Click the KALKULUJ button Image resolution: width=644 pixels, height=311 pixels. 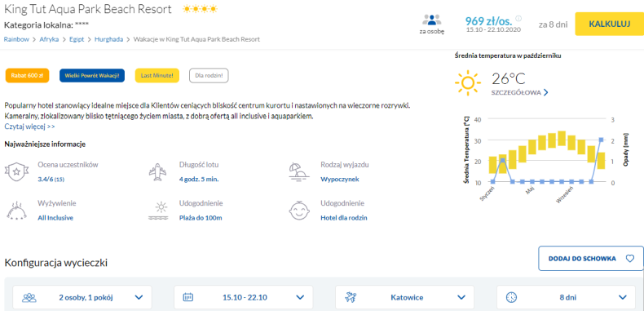point(610,24)
